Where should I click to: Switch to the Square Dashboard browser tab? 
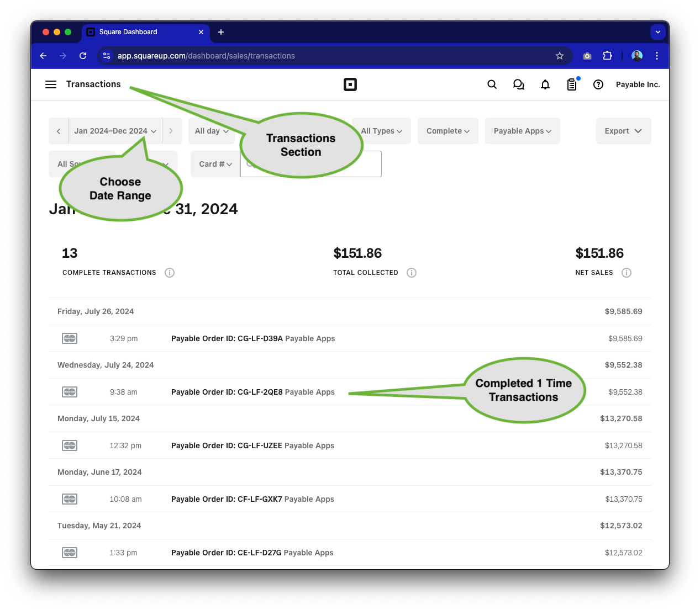tap(128, 32)
